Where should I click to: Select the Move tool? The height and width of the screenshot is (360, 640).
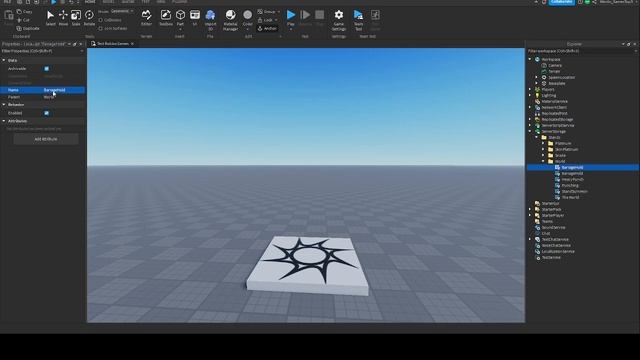point(63,18)
